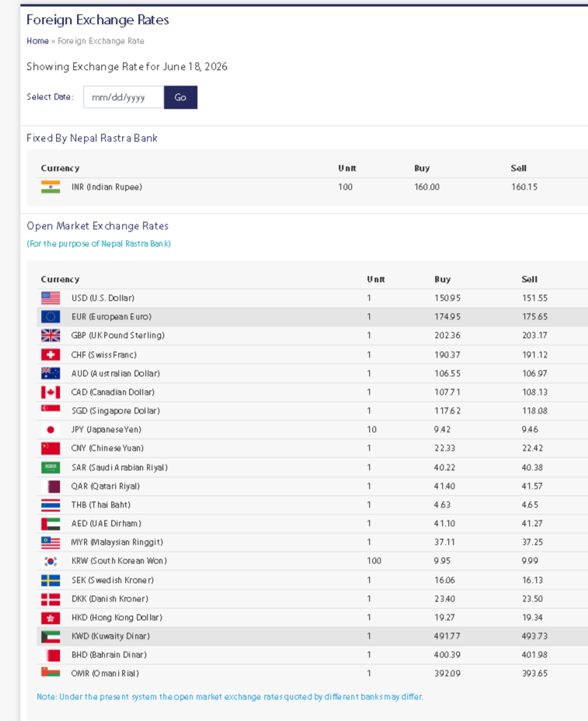Select 'DKK (Danish Kroner)' text
The width and height of the screenshot is (588, 721).
pos(110,599)
